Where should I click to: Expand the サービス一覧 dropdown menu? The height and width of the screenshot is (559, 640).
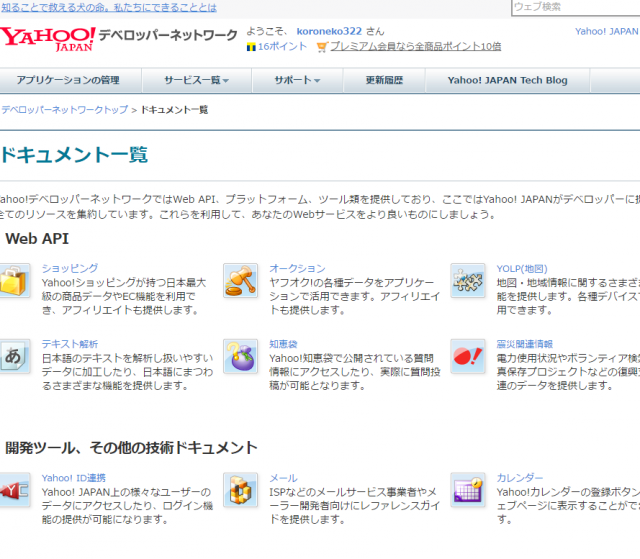click(x=196, y=80)
